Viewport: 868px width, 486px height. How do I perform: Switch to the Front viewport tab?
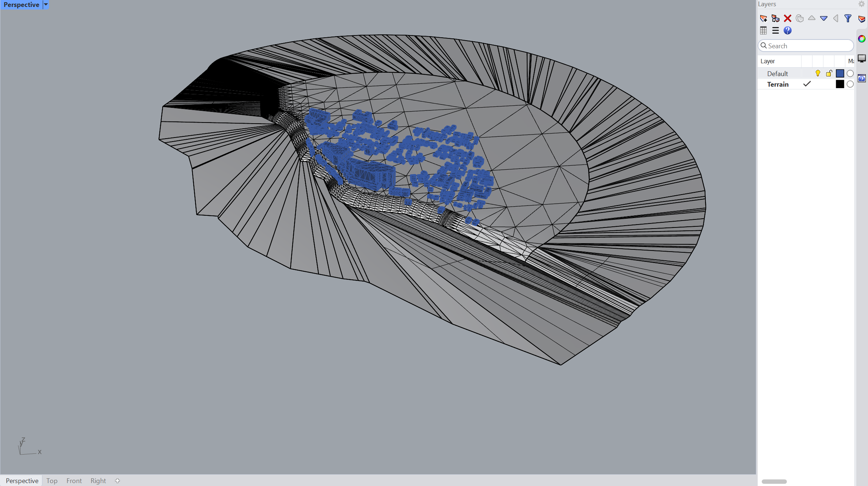point(74,481)
